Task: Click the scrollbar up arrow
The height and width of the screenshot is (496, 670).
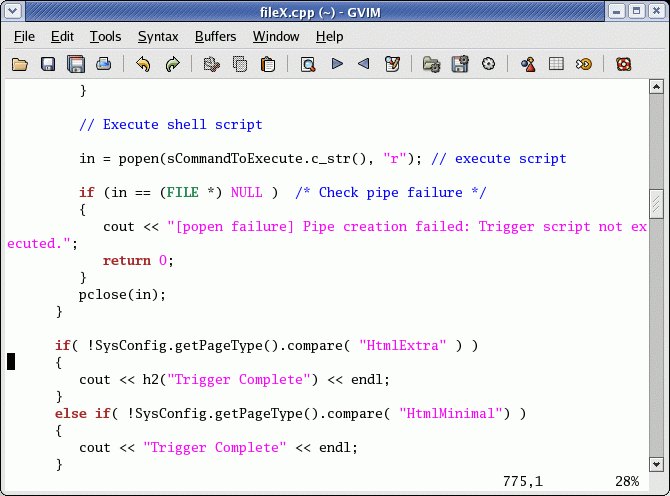Action: [656, 87]
